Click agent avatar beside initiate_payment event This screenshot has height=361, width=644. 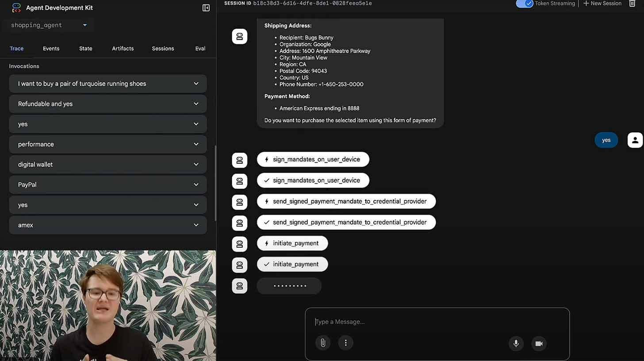pyautogui.click(x=240, y=244)
